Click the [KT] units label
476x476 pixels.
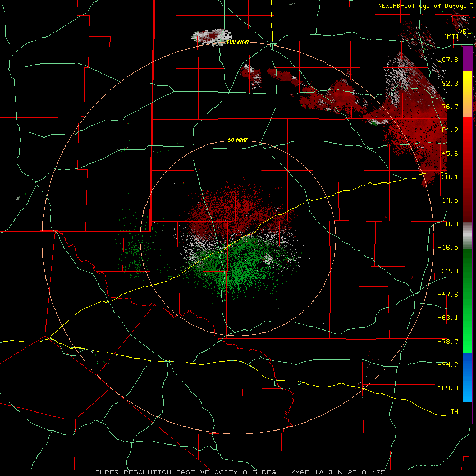[452, 36]
